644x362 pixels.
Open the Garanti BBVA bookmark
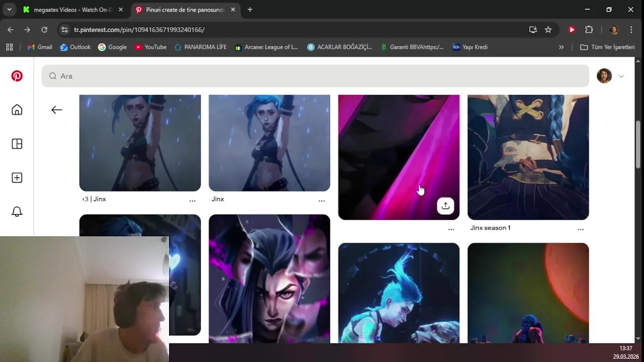[x=412, y=47]
